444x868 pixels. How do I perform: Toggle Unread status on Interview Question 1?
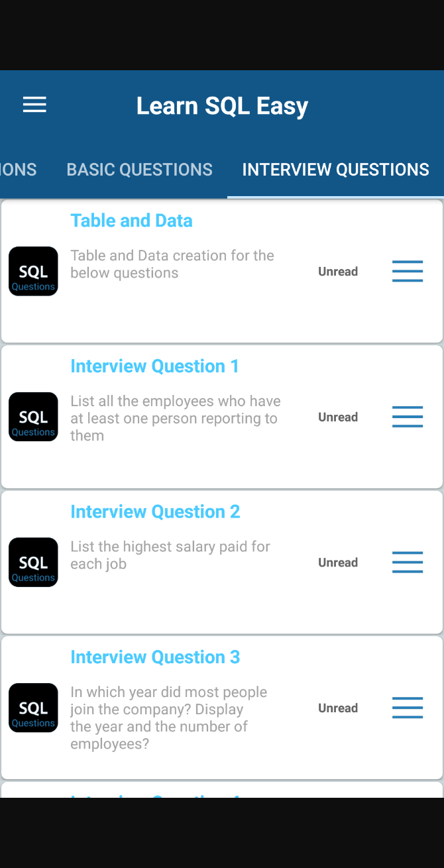pyautogui.click(x=338, y=417)
